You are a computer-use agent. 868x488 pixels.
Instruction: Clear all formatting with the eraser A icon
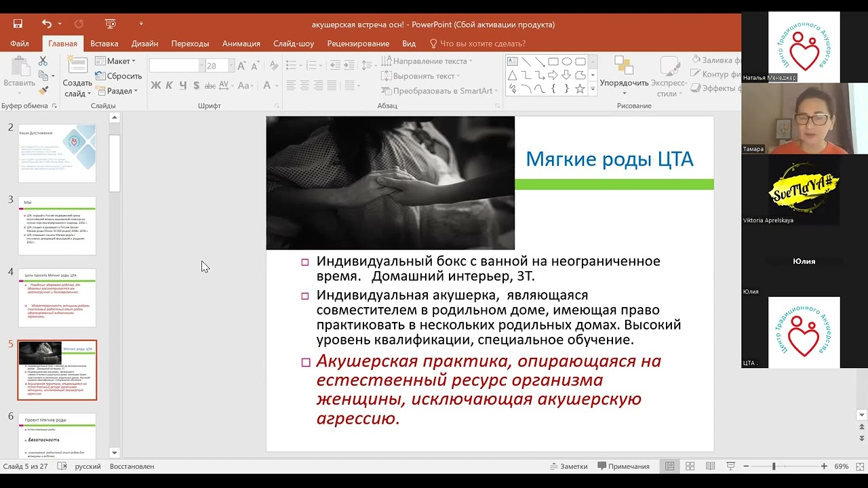[x=273, y=66]
